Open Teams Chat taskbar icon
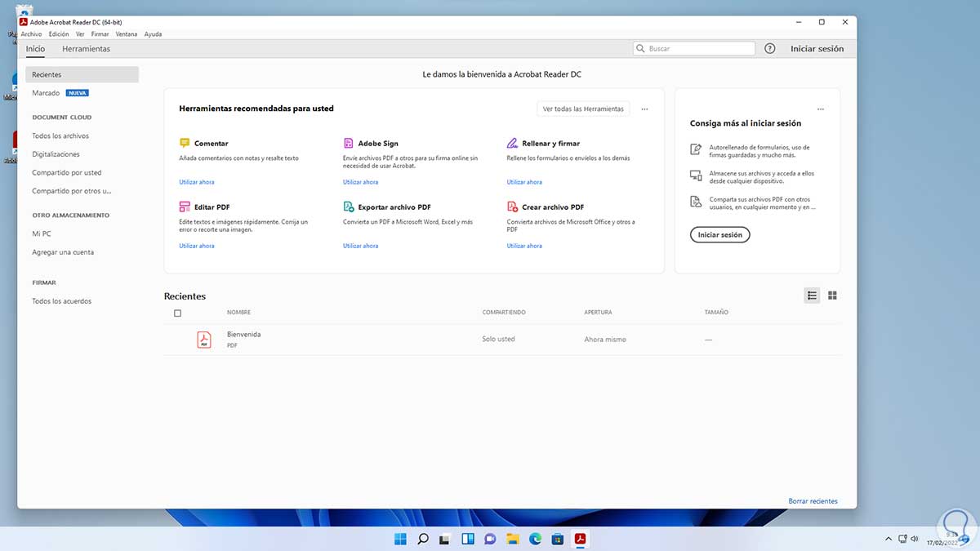The width and height of the screenshot is (980, 551). tap(490, 539)
